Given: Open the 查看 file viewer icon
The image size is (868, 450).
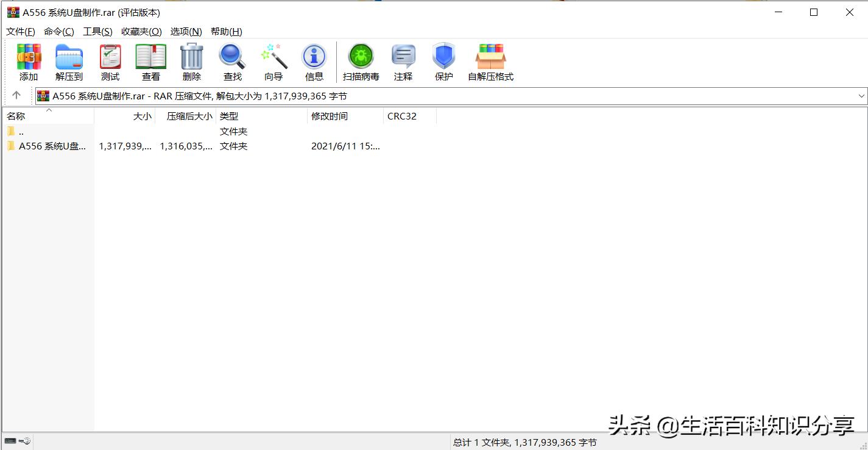Looking at the screenshot, I should coord(150,61).
